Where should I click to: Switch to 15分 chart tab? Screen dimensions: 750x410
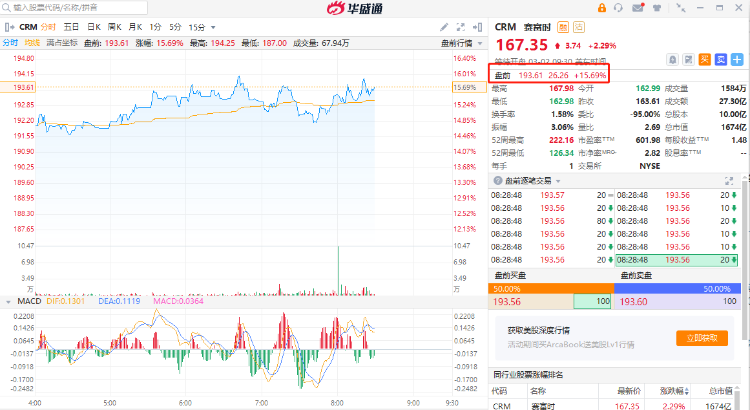pyautogui.click(x=197, y=27)
